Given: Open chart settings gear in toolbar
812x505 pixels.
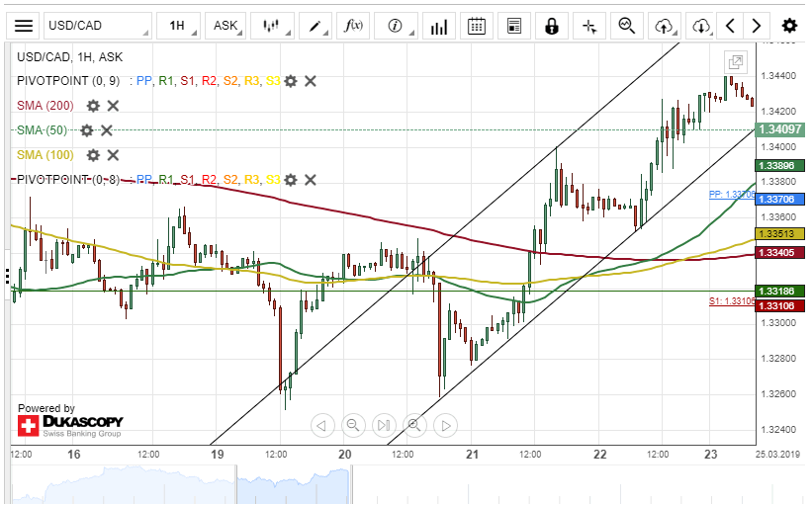Looking at the screenshot, I should coord(789,26).
